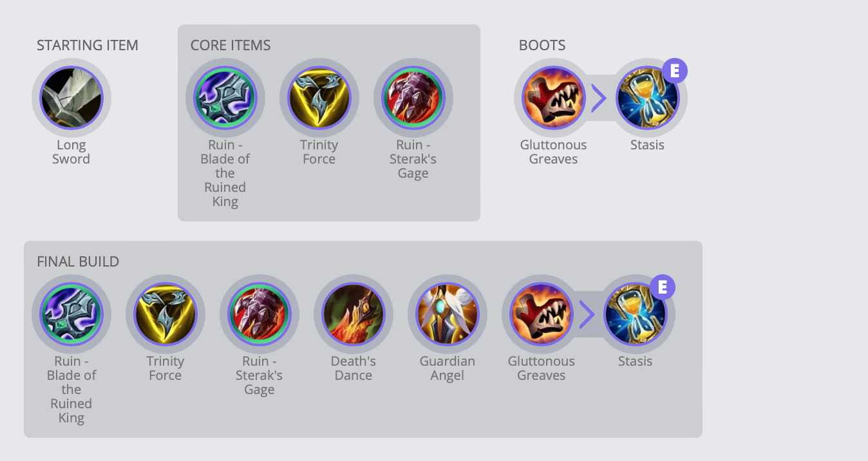Select the Guardian Angel icon in Final Build
Screen dimensions: 868x461
pyautogui.click(x=447, y=314)
